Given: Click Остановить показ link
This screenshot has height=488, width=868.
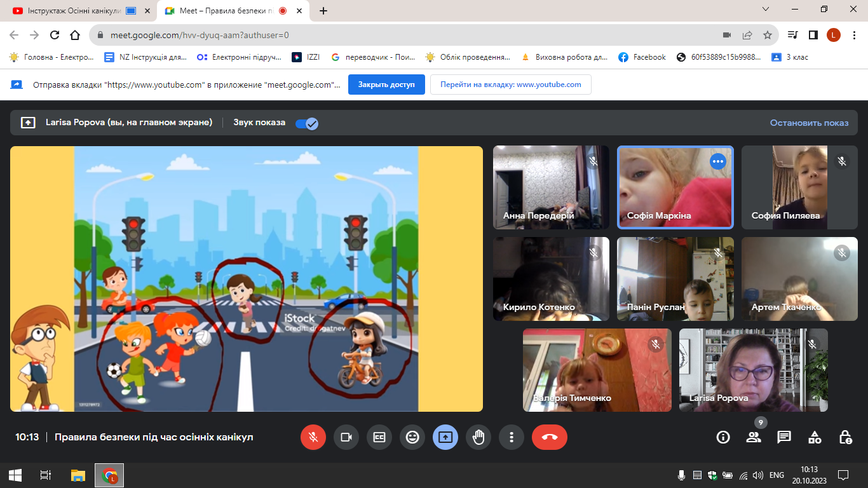Looking at the screenshot, I should coord(809,123).
